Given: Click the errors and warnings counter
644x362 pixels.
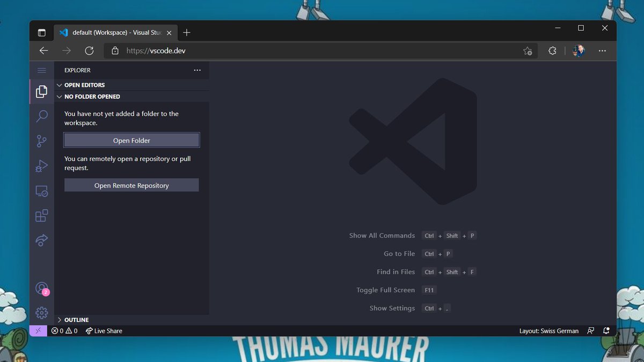Looking at the screenshot, I should (x=63, y=330).
